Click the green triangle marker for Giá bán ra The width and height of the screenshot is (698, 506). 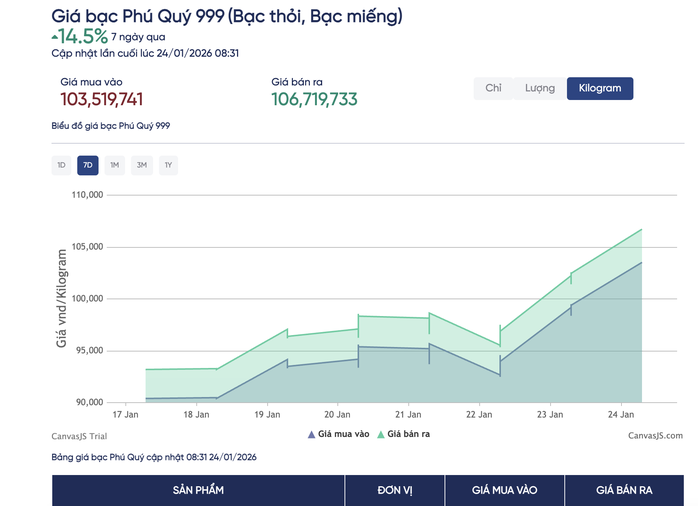click(380, 434)
